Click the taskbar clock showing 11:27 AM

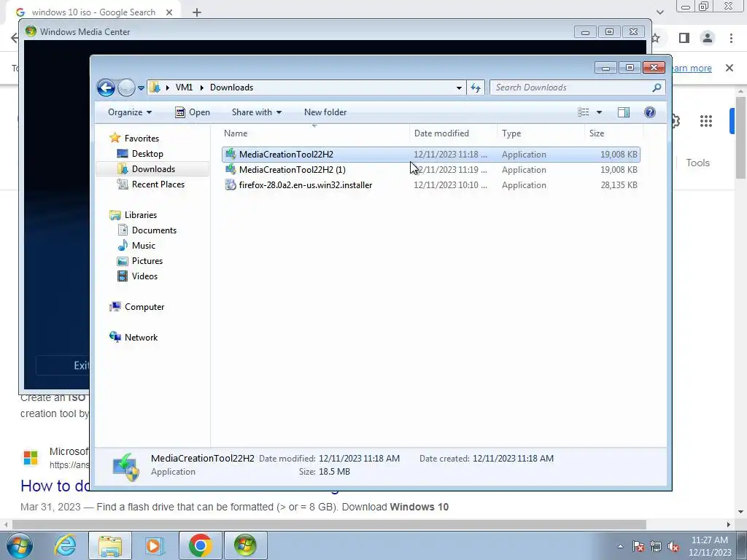709,546
